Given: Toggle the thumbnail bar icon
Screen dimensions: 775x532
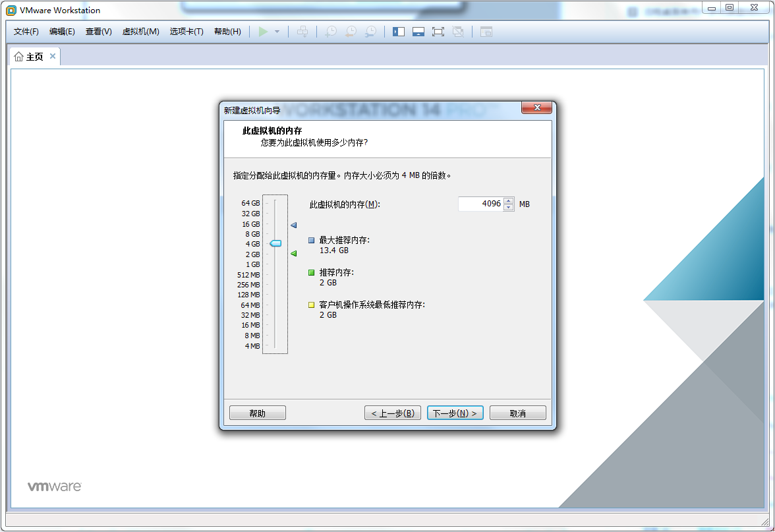Looking at the screenshot, I should [418, 32].
